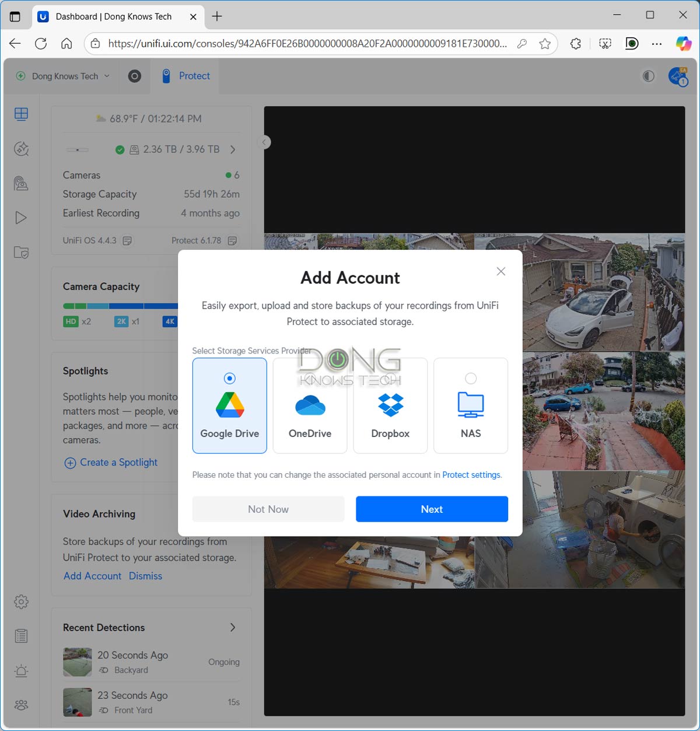This screenshot has width=700, height=731.
Task: Select the Google Drive radio option
Action: [x=230, y=379]
